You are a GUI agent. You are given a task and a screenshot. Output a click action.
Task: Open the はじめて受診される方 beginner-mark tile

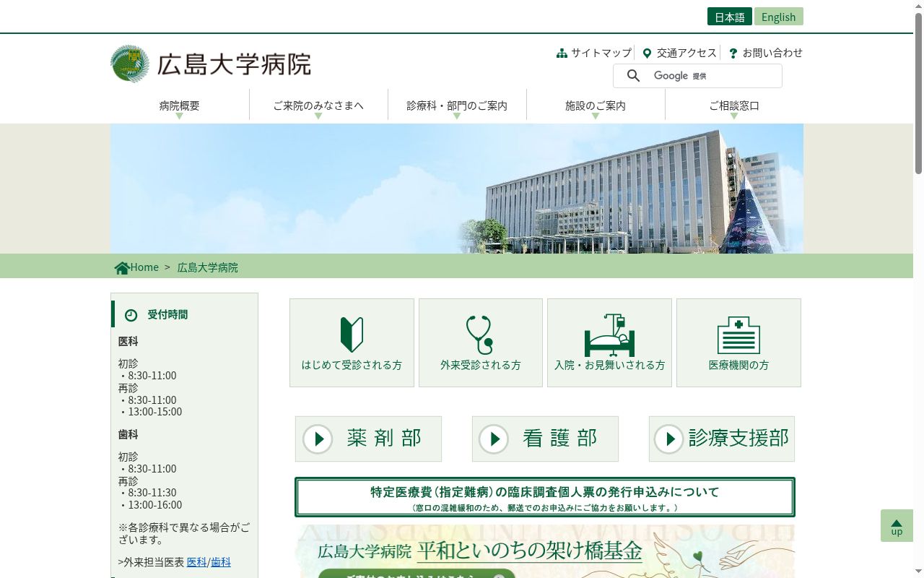(352, 343)
